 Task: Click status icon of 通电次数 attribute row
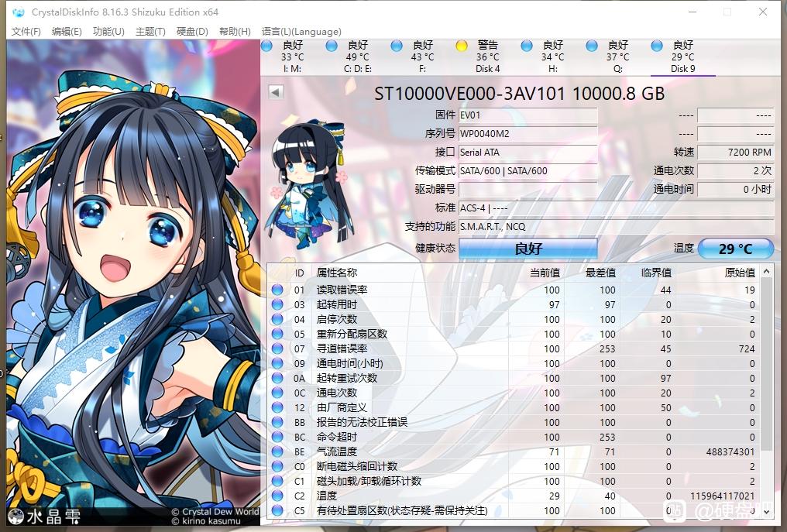click(277, 393)
